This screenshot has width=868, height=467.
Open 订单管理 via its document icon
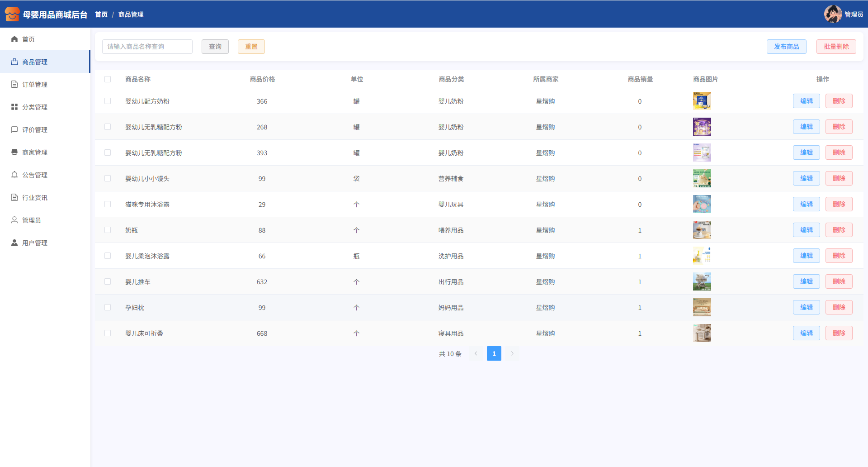(x=14, y=85)
